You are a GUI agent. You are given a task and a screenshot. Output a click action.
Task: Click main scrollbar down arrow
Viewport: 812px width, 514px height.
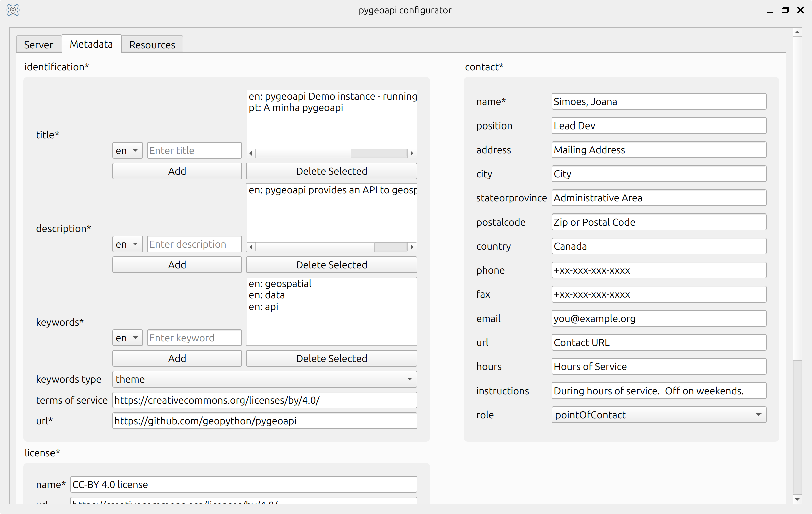(x=797, y=499)
